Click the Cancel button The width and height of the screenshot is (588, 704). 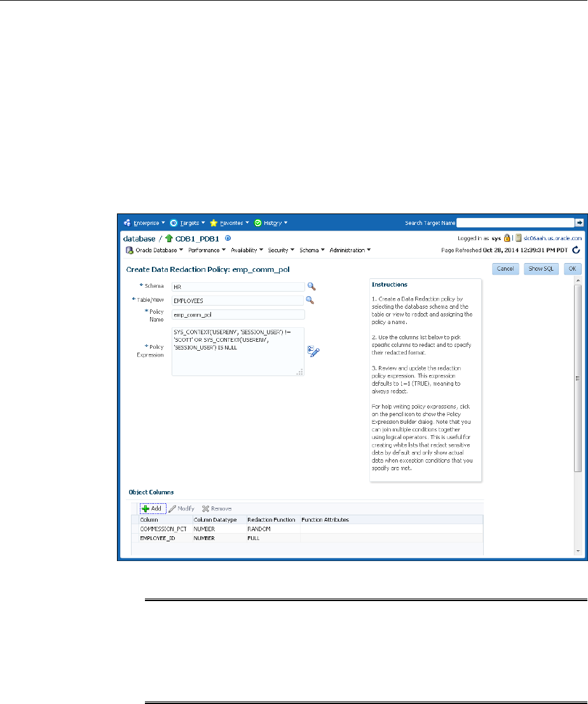point(505,269)
